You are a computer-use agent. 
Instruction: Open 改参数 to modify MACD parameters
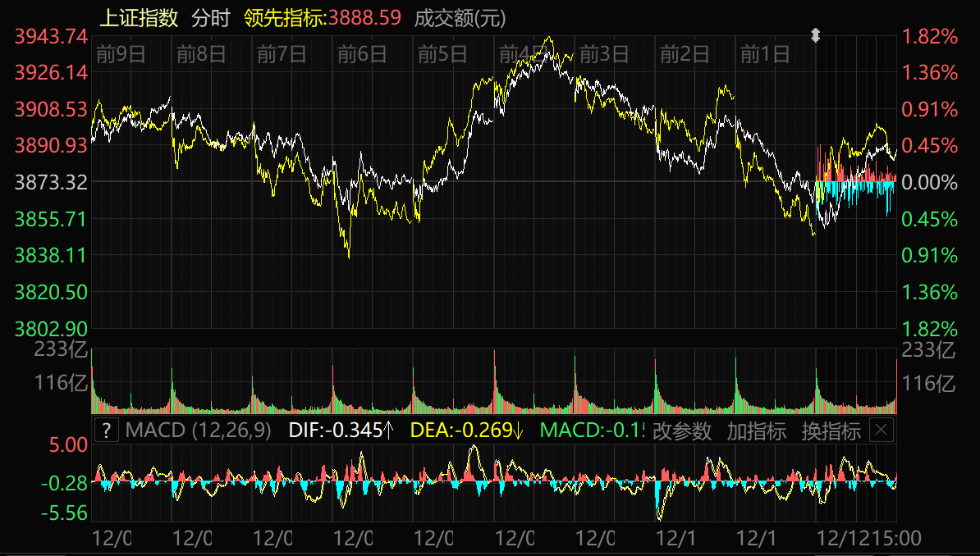click(681, 431)
